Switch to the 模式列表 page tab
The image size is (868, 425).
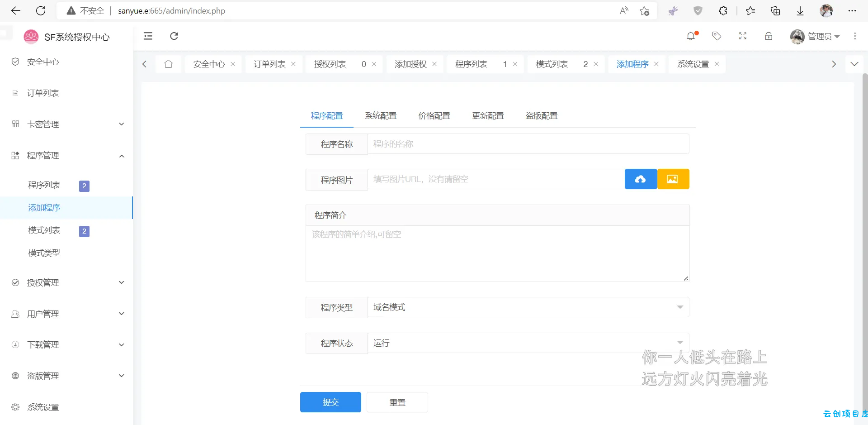click(x=552, y=64)
